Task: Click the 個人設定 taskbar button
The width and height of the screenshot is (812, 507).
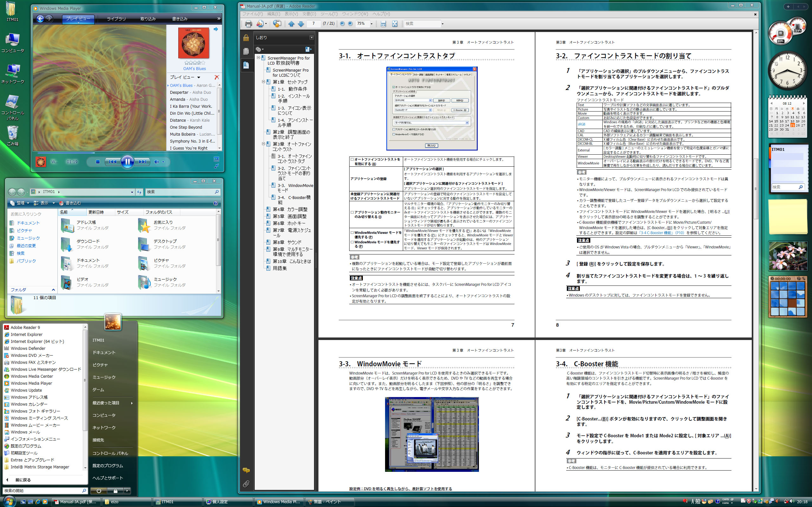Action: [229, 501]
